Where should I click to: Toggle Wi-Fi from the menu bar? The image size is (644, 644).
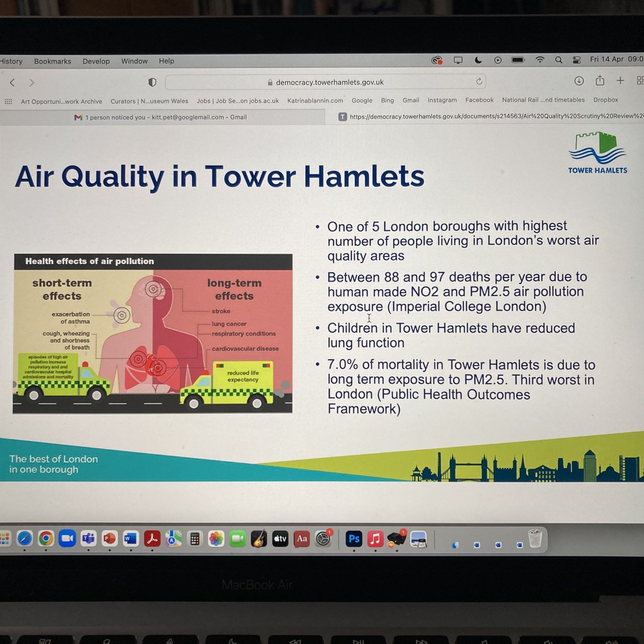point(539,59)
